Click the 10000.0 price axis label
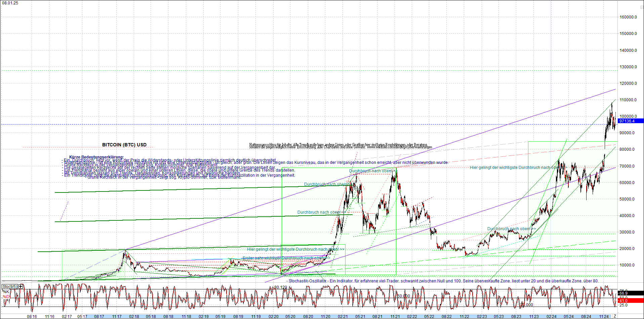Image resolution: width=644 pixels, height=319 pixels. click(627, 265)
